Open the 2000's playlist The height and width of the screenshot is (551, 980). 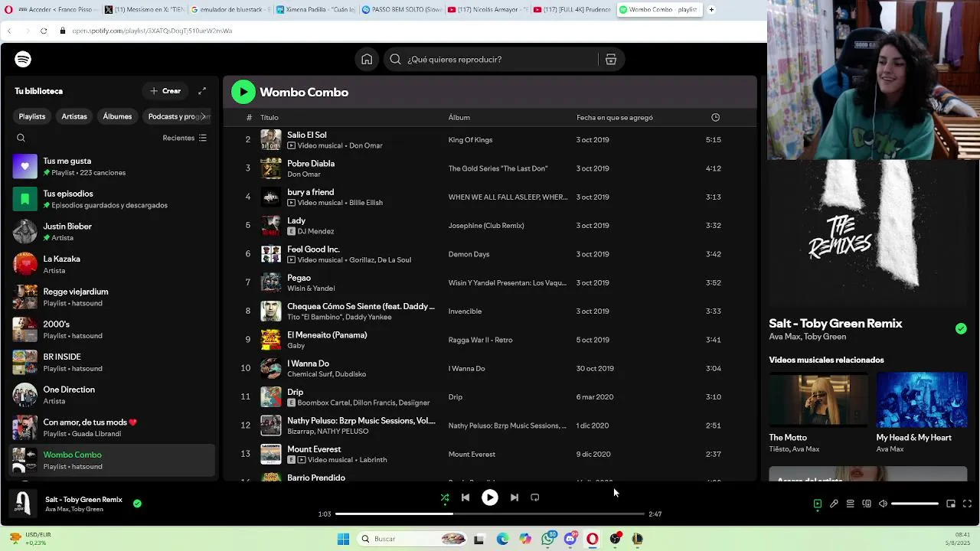[112, 330]
